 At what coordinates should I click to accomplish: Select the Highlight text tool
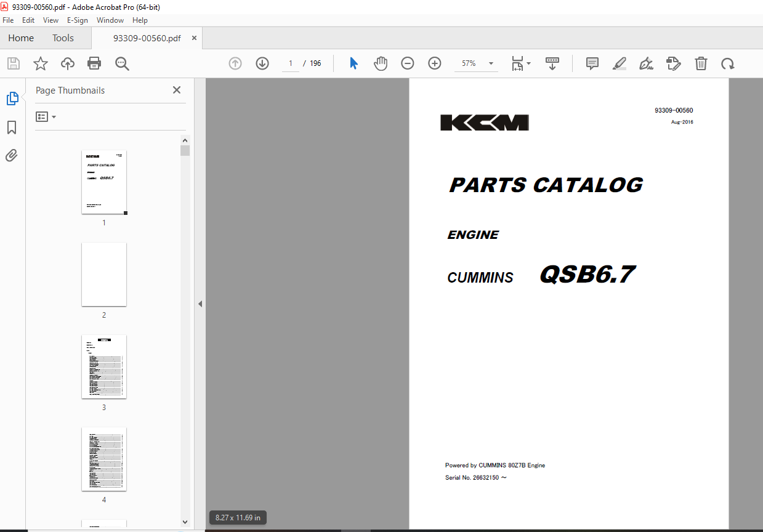point(620,63)
